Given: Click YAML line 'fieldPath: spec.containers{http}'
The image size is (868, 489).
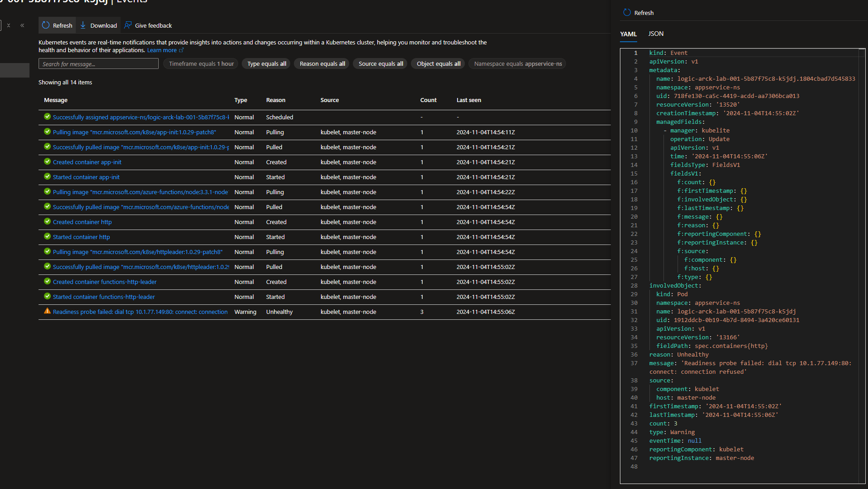Looking at the screenshot, I should pos(712,346).
